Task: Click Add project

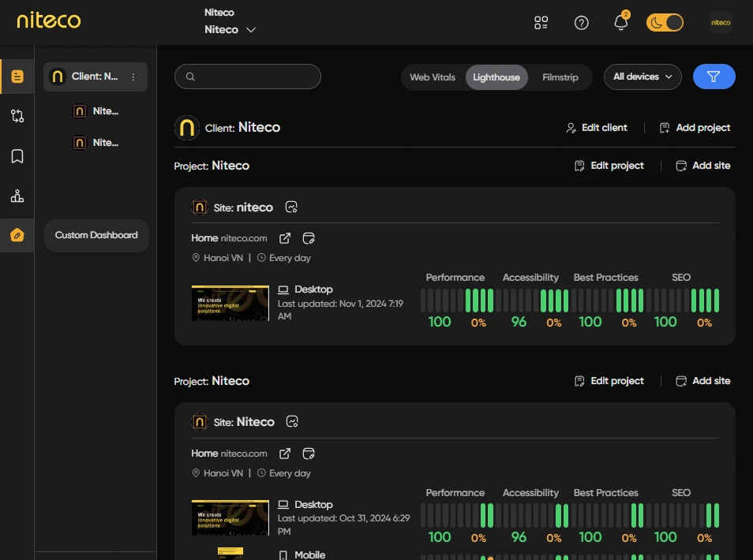Action: coord(695,128)
